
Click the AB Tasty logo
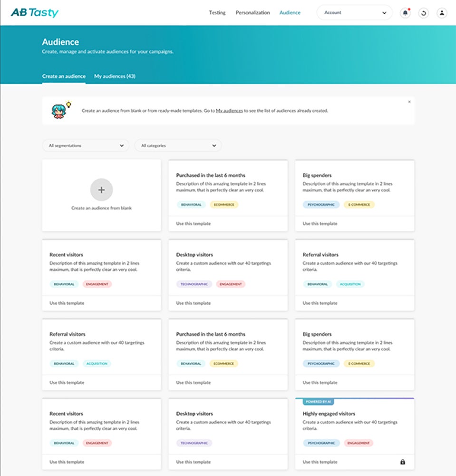pos(35,12)
